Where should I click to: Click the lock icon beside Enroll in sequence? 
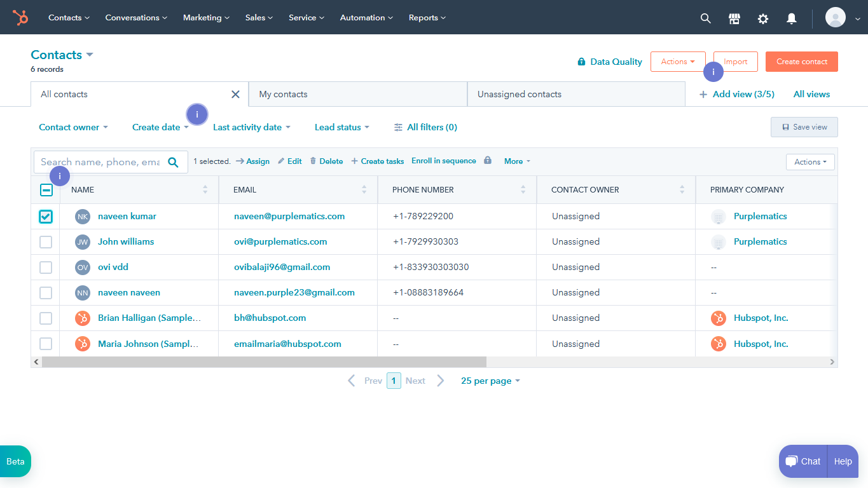coord(487,161)
